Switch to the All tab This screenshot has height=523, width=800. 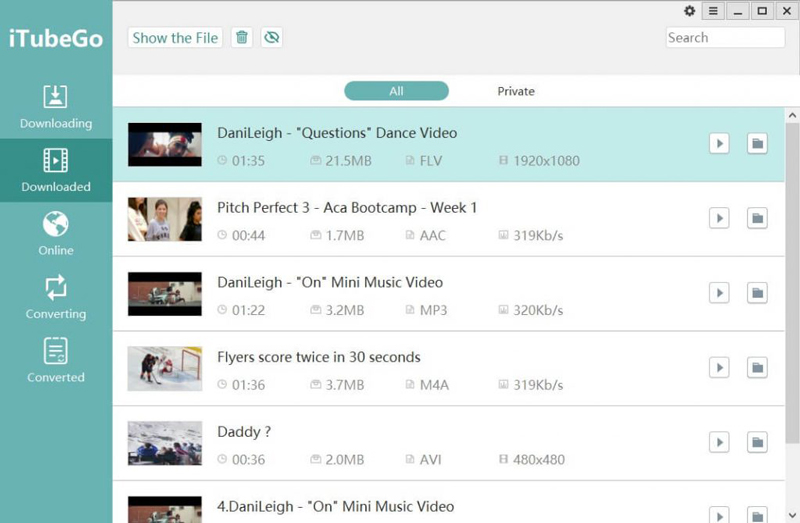click(396, 91)
